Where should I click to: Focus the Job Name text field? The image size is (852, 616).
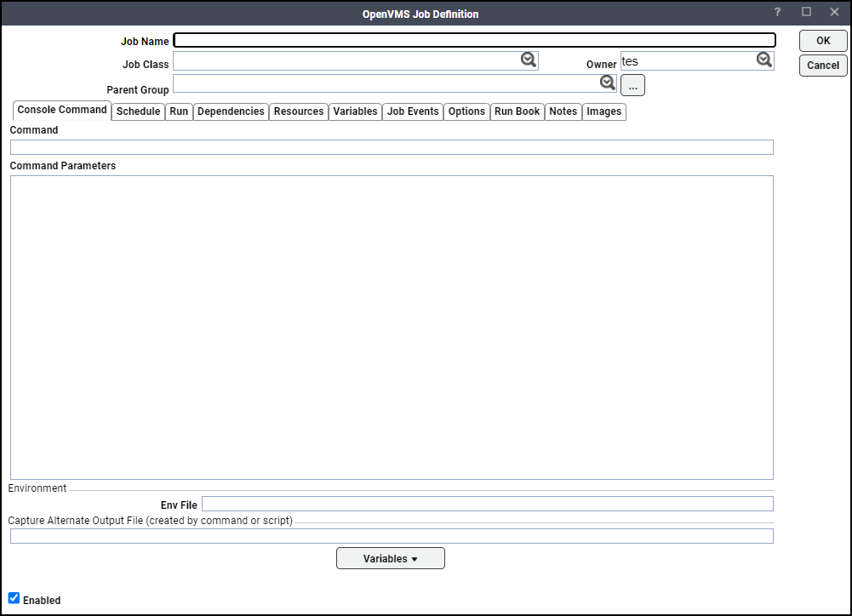point(474,40)
